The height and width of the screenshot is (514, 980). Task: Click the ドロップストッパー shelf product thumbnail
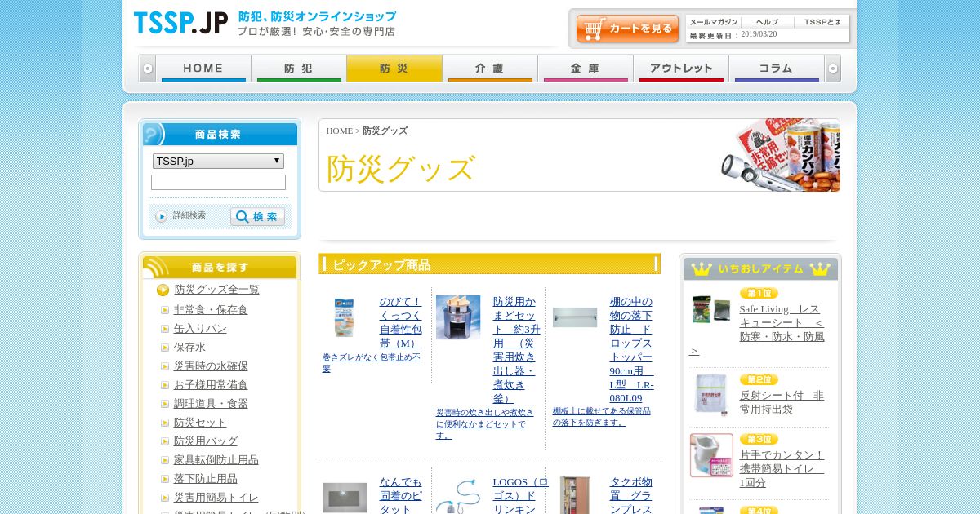[x=575, y=317]
